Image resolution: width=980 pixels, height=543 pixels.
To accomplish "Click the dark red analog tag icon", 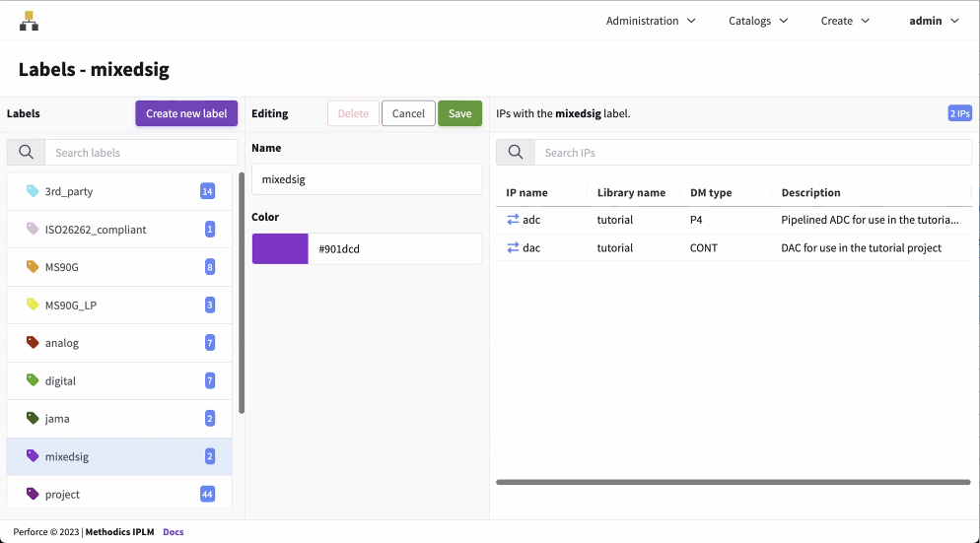I will click(33, 343).
